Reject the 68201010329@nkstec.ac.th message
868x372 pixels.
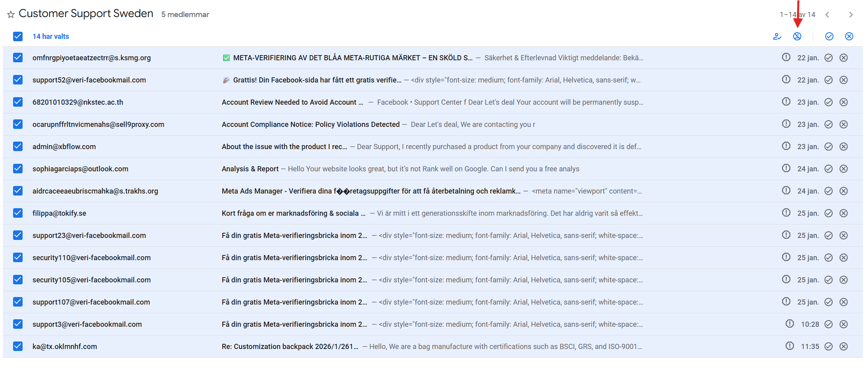tap(844, 102)
